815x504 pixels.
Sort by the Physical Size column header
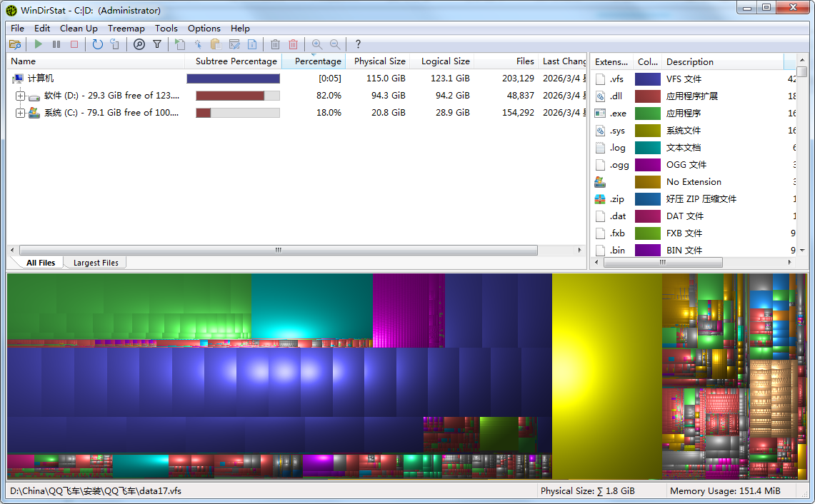[x=379, y=61]
